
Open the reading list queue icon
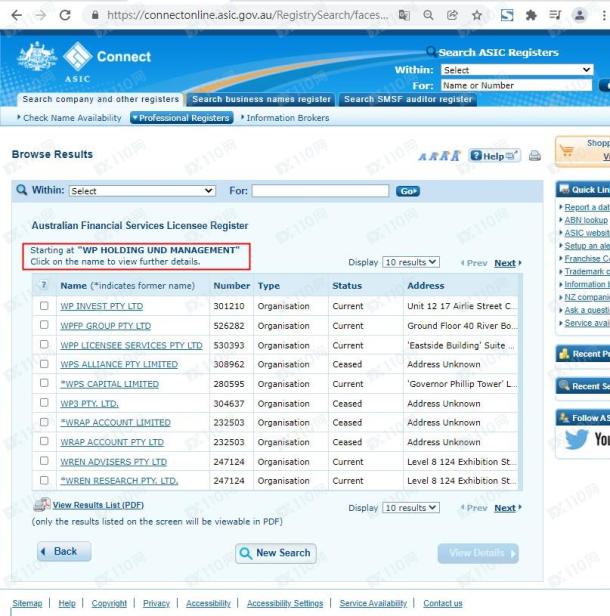coord(555,15)
